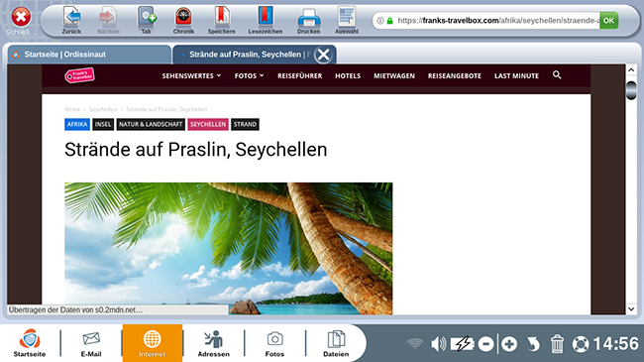Click the Strände auf Praslin, Seychellen heading
The height and width of the screenshot is (362, 644).
tap(196, 150)
